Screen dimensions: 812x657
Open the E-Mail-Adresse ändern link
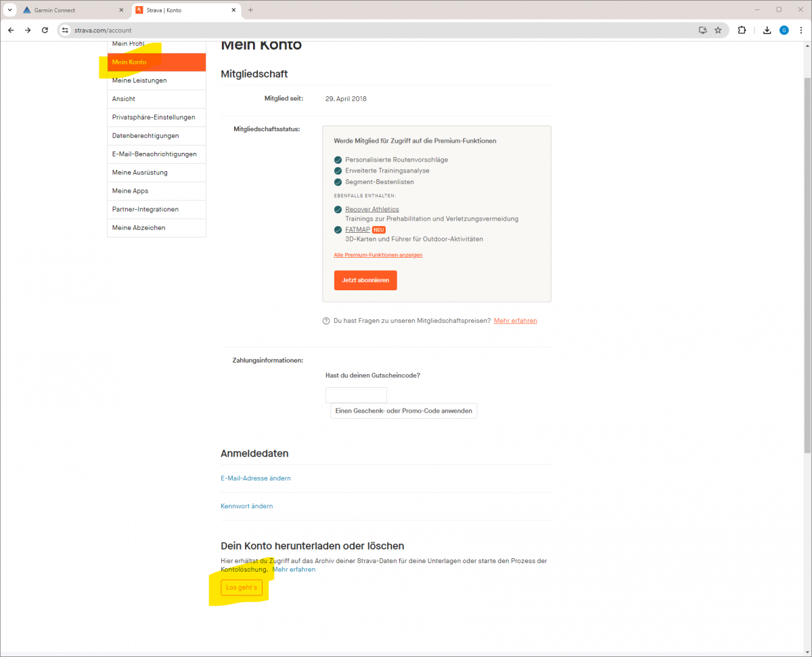pos(256,478)
